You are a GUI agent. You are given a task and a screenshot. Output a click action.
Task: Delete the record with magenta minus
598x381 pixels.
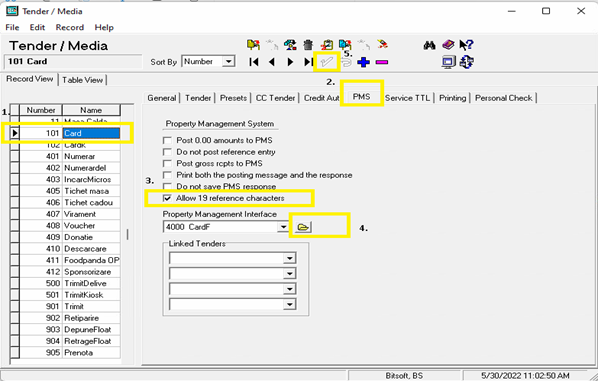pyautogui.click(x=382, y=62)
